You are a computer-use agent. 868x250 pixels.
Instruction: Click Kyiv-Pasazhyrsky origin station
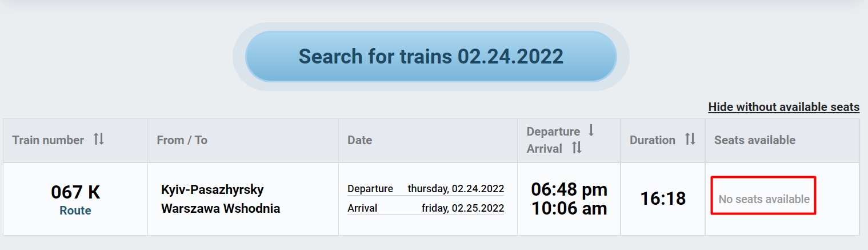tap(213, 189)
